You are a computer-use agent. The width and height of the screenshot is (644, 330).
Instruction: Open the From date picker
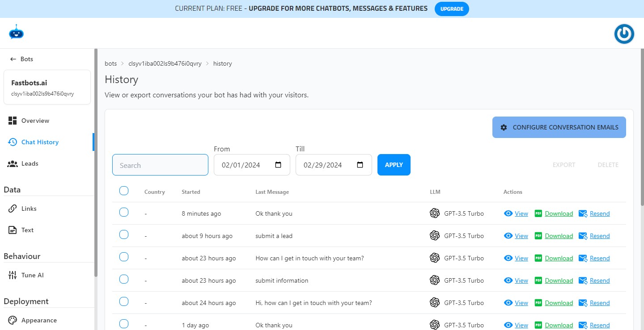tap(277, 164)
